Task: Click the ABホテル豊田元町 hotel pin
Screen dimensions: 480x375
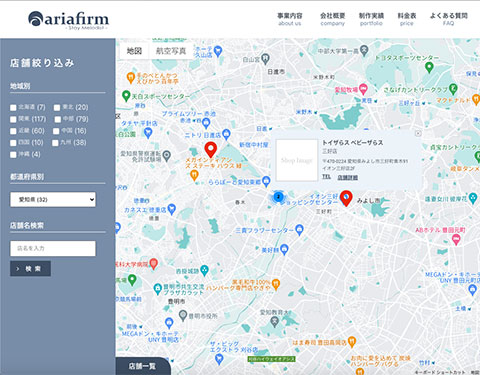Action: click(456, 239)
